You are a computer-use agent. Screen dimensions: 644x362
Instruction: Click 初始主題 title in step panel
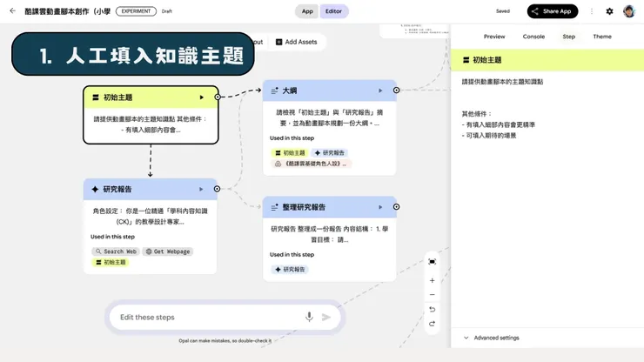coord(487,60)
